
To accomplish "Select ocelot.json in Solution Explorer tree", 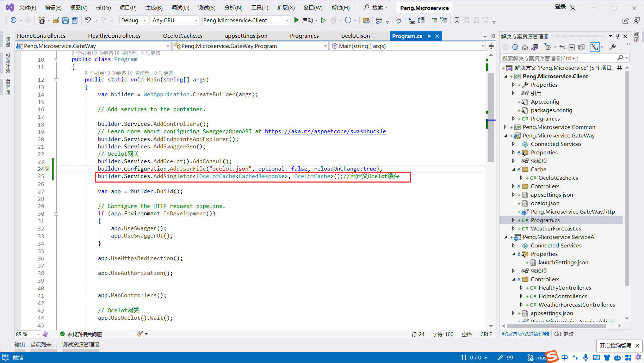I will coord(545,203).
